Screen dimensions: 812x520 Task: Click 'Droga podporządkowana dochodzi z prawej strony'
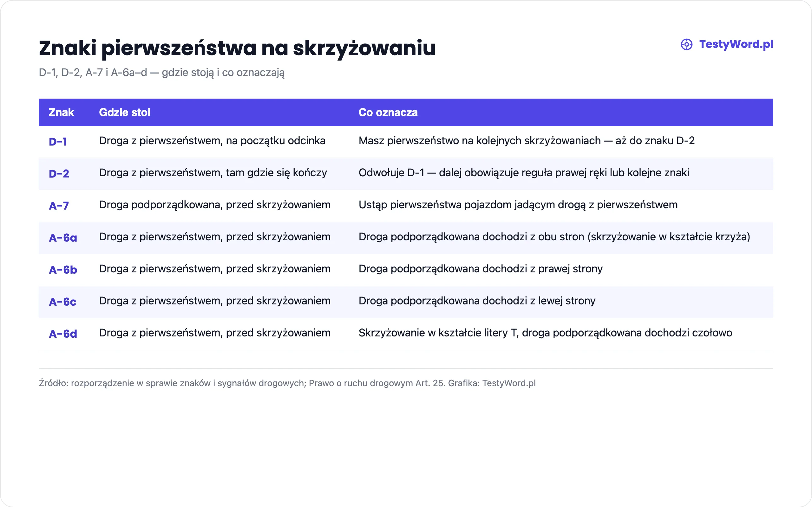click(481, 269)
